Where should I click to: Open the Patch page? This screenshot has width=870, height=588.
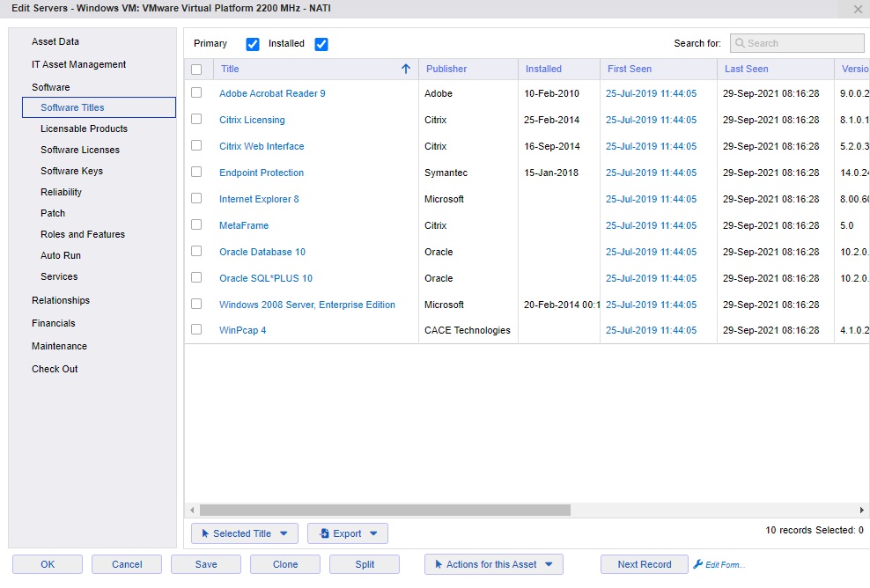click(53, 213)
